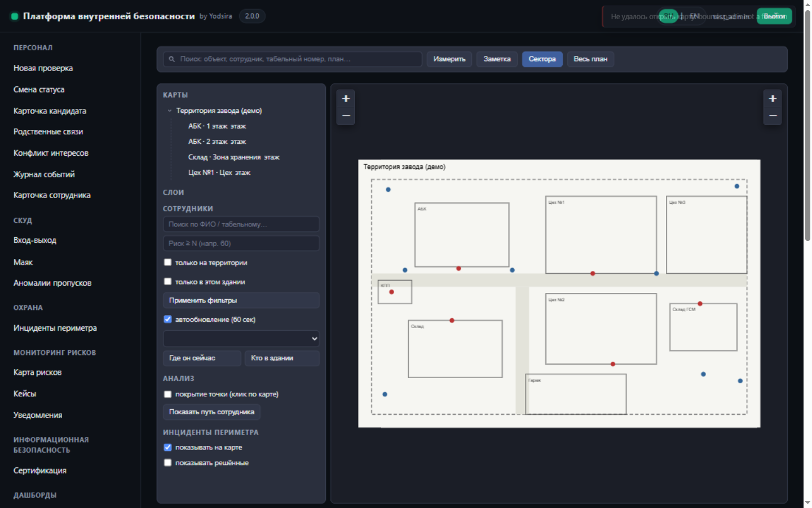The height and width of the screenshot is (508, 812).
Task: Zoom in using the right map plus button
Action: (773, 99)
